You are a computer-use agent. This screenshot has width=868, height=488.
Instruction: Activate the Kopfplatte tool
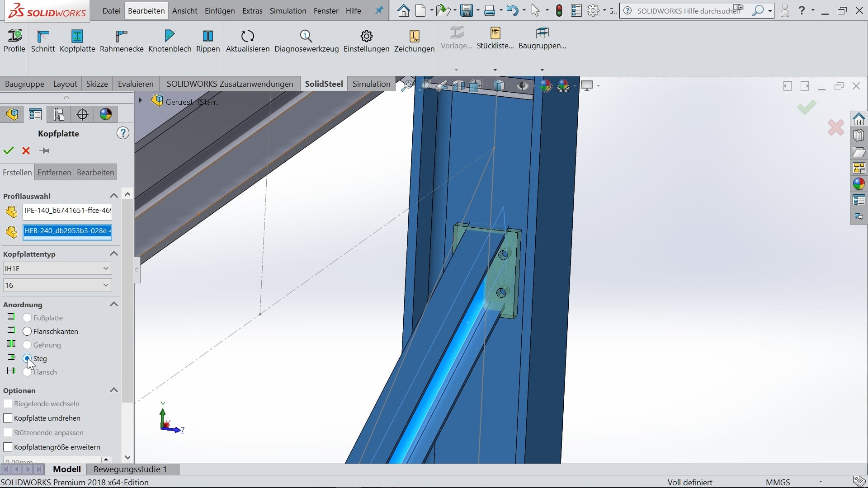point(77,41)
